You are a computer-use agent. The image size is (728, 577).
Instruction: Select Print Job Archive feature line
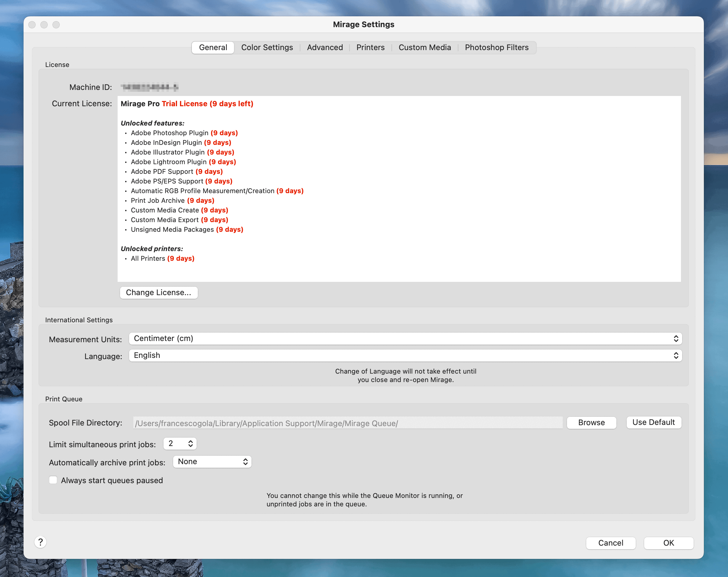coord(173,200)
